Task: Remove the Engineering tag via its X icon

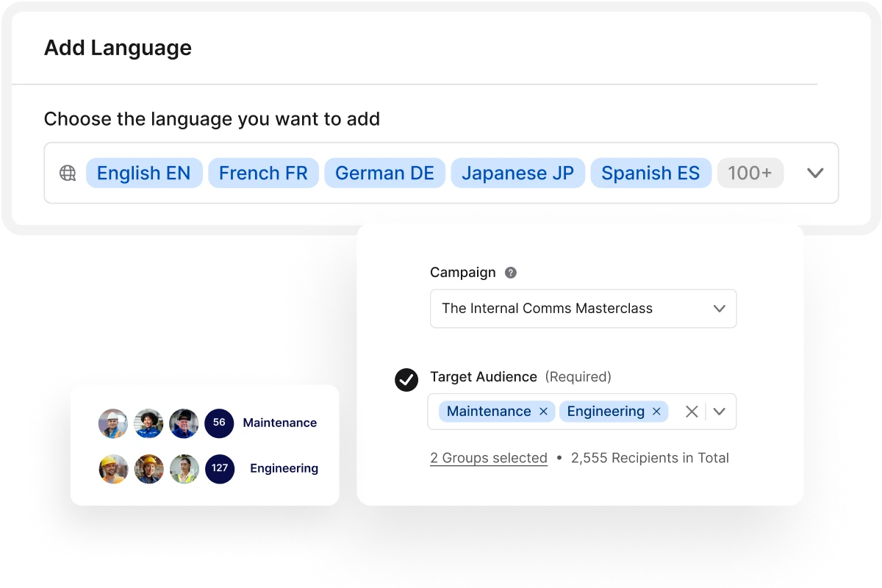Action: coord(656,412)
